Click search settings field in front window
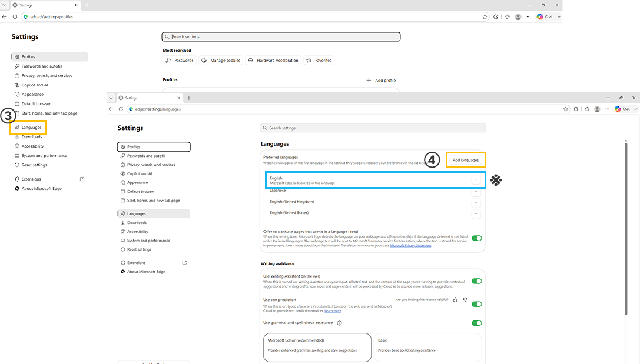Viewport: 640px width, 364px height. (373, 128)
